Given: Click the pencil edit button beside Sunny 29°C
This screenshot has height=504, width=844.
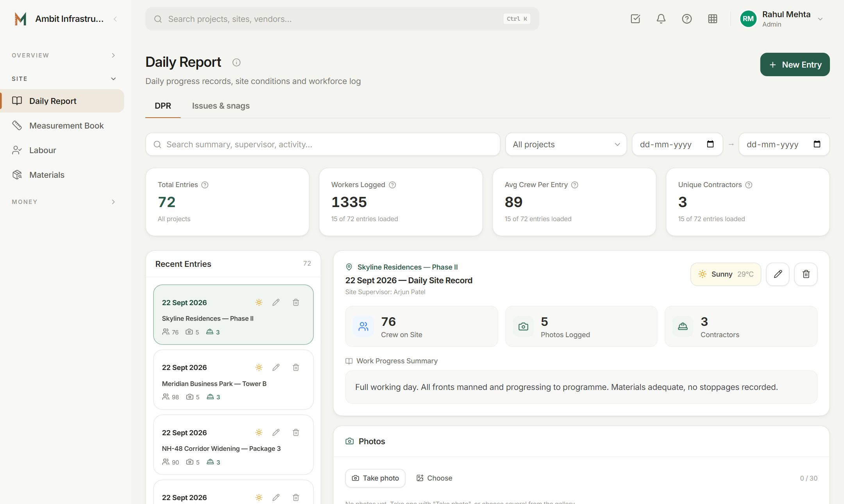Looking at the screenshot, I should point(778,274).
